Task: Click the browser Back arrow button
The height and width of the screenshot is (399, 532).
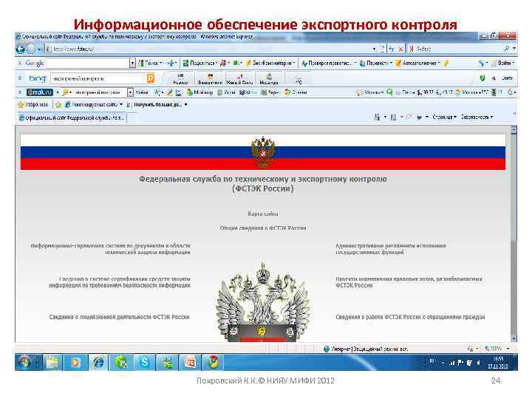Action: (21, 49)
